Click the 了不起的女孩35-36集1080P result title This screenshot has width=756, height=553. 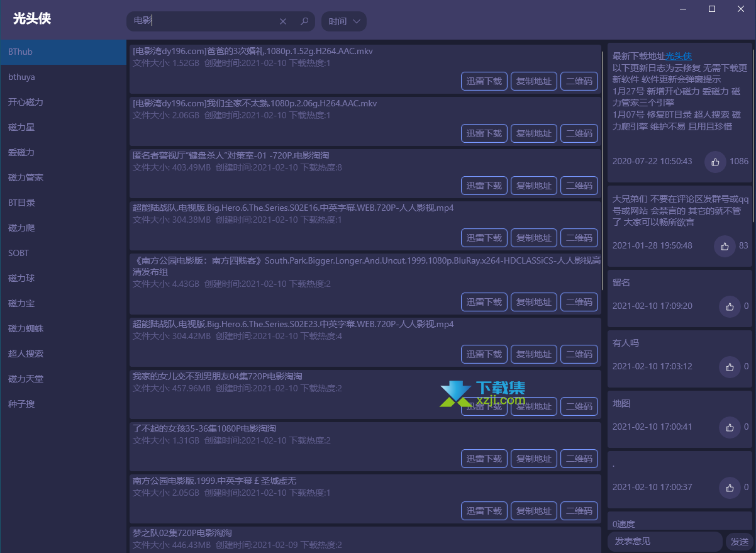(x=204, y=428)
